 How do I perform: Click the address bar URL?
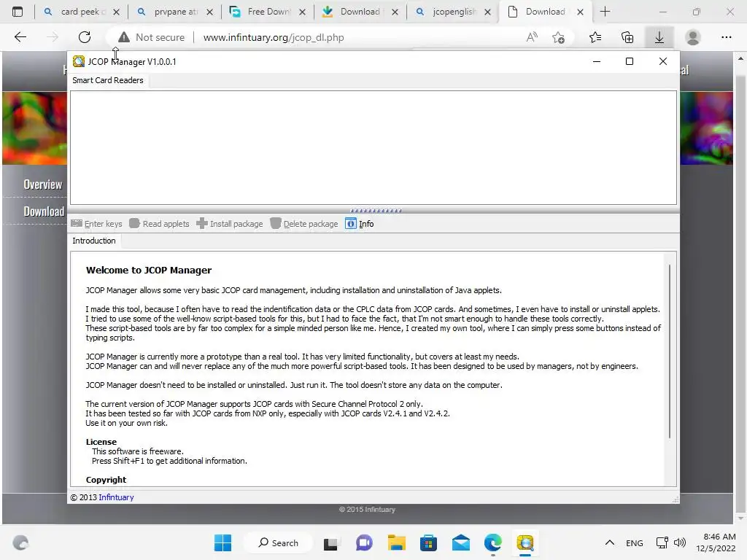pos(274,37)
